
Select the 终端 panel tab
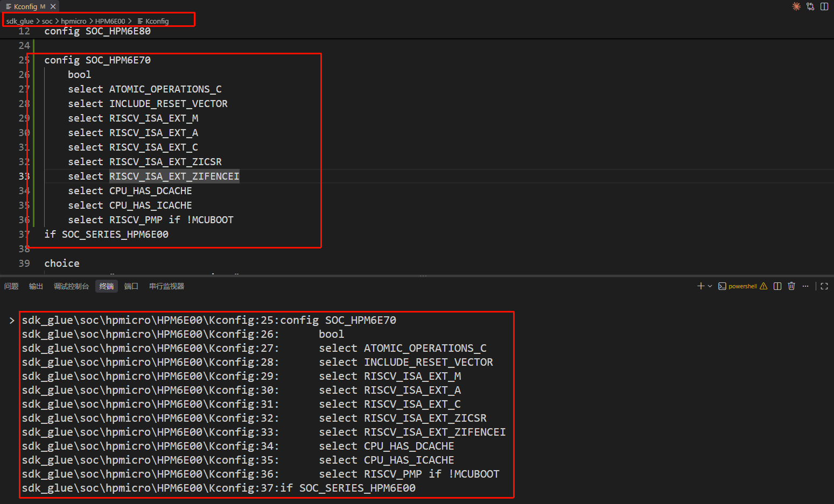pos(107,286)
